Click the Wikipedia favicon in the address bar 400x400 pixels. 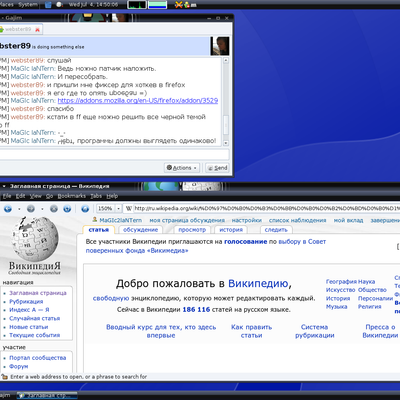129,209
